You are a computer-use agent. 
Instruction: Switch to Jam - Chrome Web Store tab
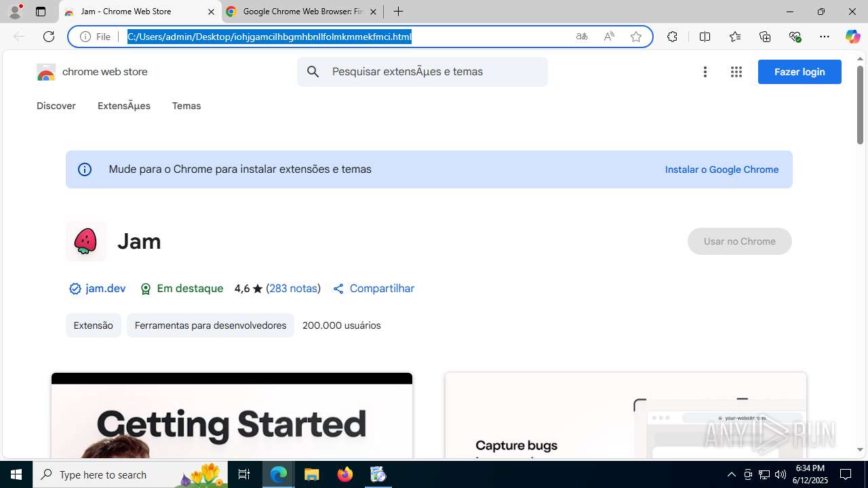point(139,12)
